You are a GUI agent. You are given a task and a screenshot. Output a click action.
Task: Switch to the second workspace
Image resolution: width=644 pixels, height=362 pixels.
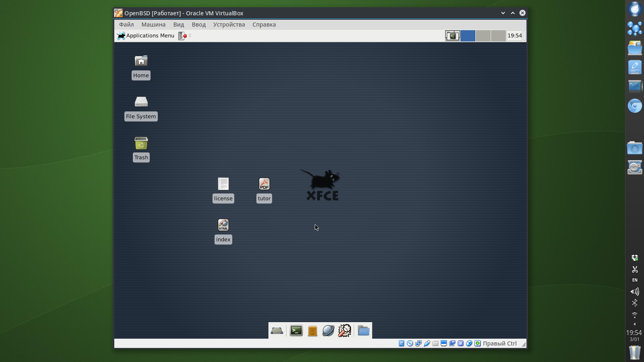pyautogui.click(x=483, y=36)
